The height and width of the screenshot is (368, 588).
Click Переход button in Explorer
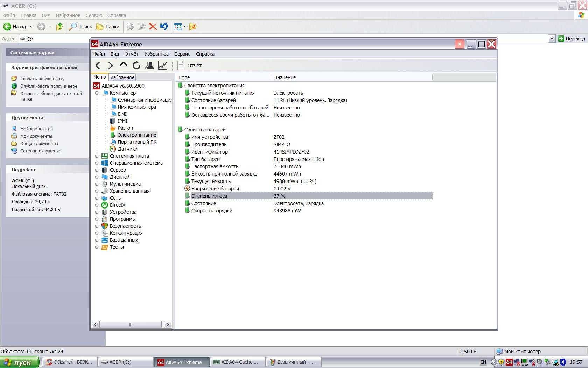[572, 39]
